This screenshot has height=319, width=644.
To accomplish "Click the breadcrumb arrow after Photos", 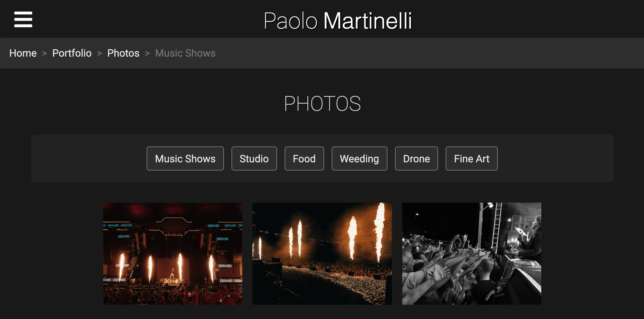I will 147,53.
